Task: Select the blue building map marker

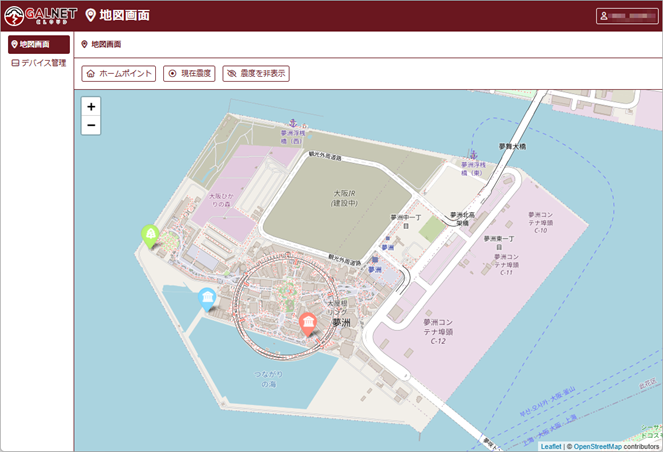Action: 207,299
